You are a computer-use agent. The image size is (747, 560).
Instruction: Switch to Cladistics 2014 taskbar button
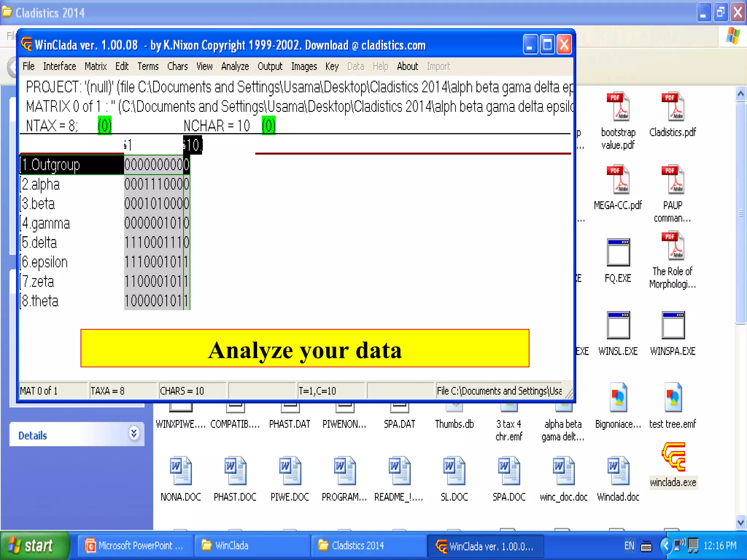pyautogui.click(x=368, y=546)
